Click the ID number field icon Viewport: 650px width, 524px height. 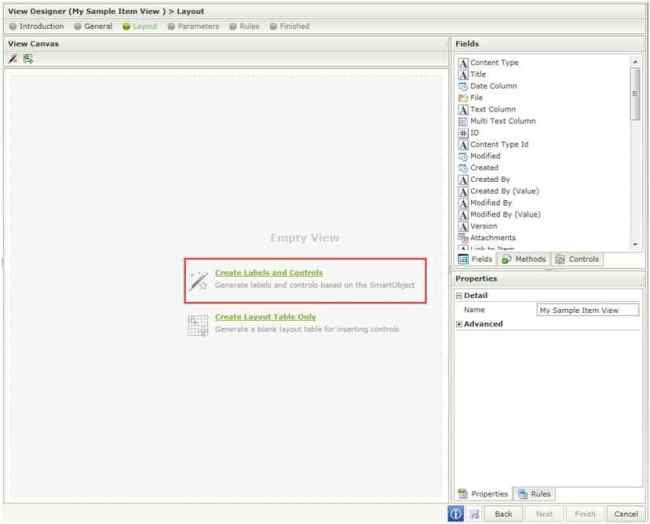463,133
